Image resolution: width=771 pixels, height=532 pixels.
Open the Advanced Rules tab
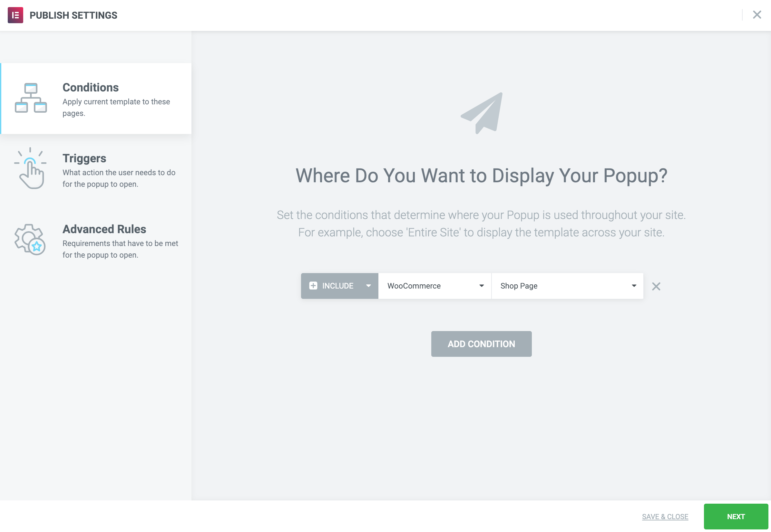click(104, 229)
